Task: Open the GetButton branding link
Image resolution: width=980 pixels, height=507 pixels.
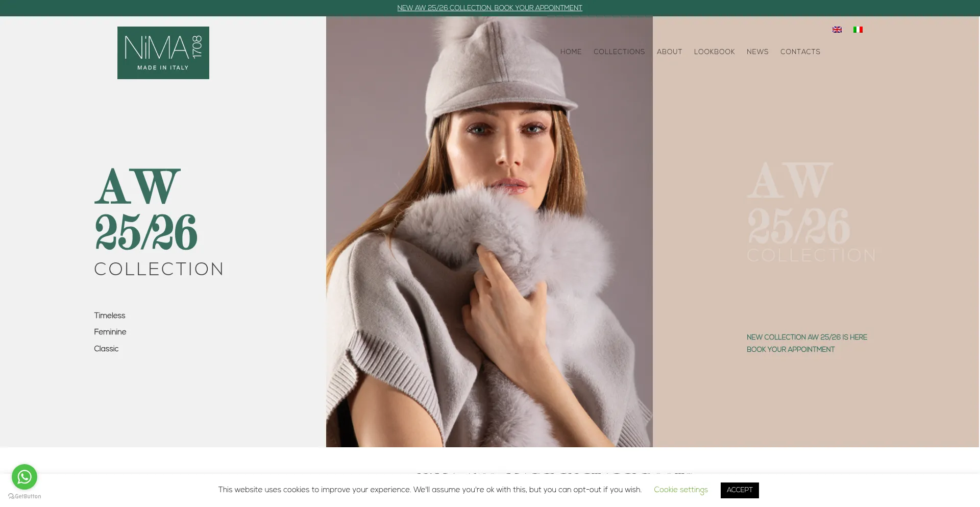Action: click(24, 496)
